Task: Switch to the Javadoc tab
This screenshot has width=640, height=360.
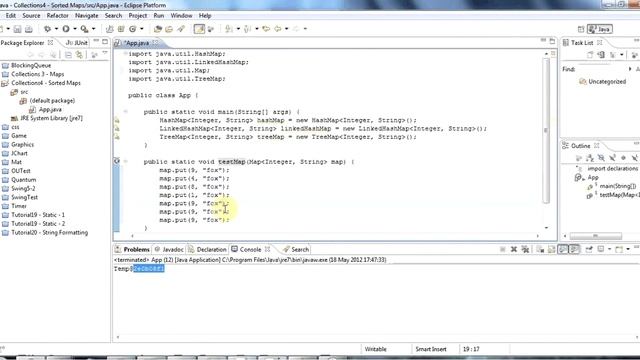Action: click(x=169, y=249)
